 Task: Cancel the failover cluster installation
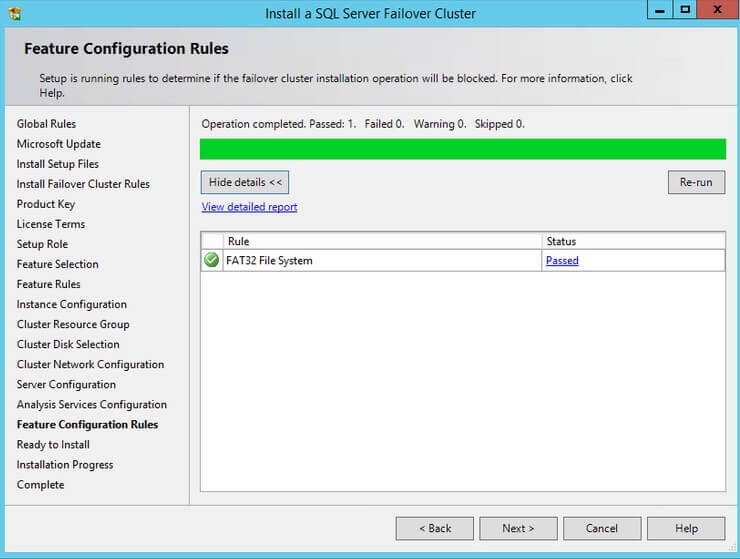click(602, 528)
